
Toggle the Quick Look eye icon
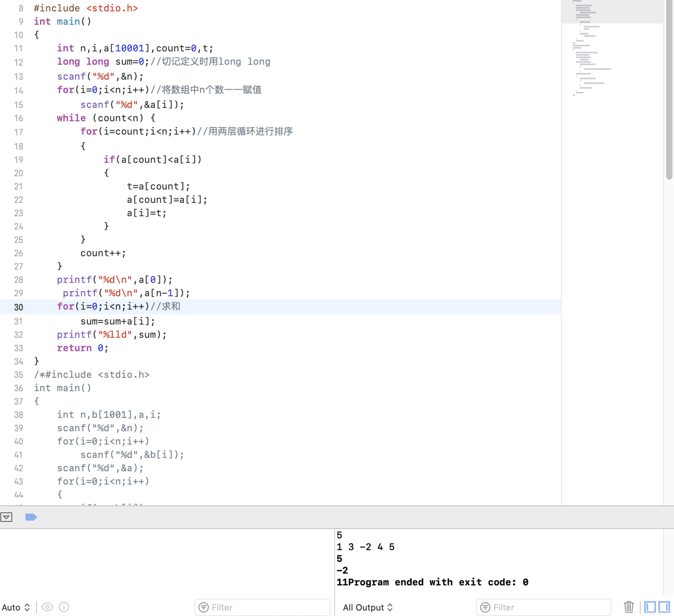click(x=47, y=607)
